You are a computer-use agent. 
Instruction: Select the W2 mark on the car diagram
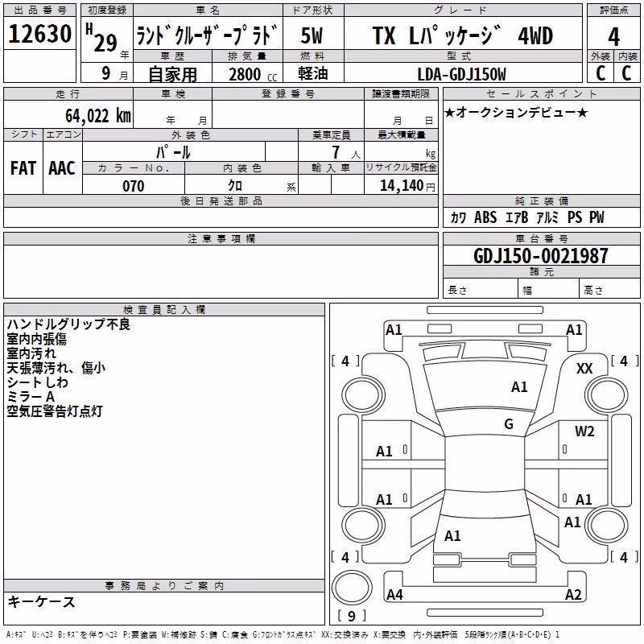pyautogui.click(x=584, y=431)
